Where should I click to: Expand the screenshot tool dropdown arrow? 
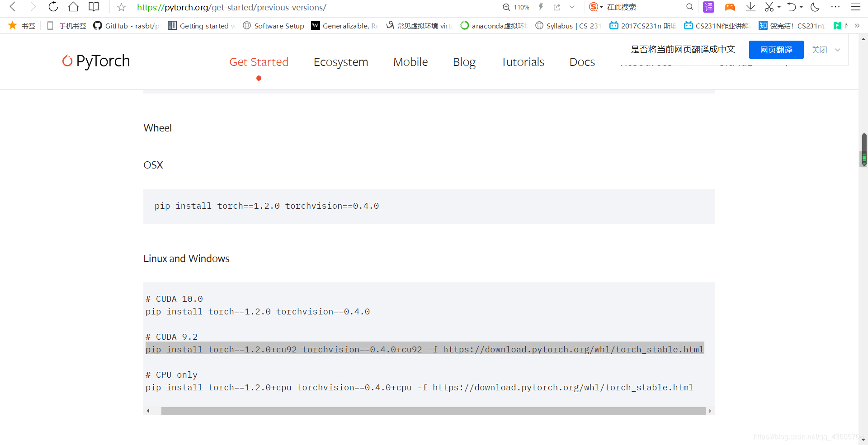tap(779, 7)
